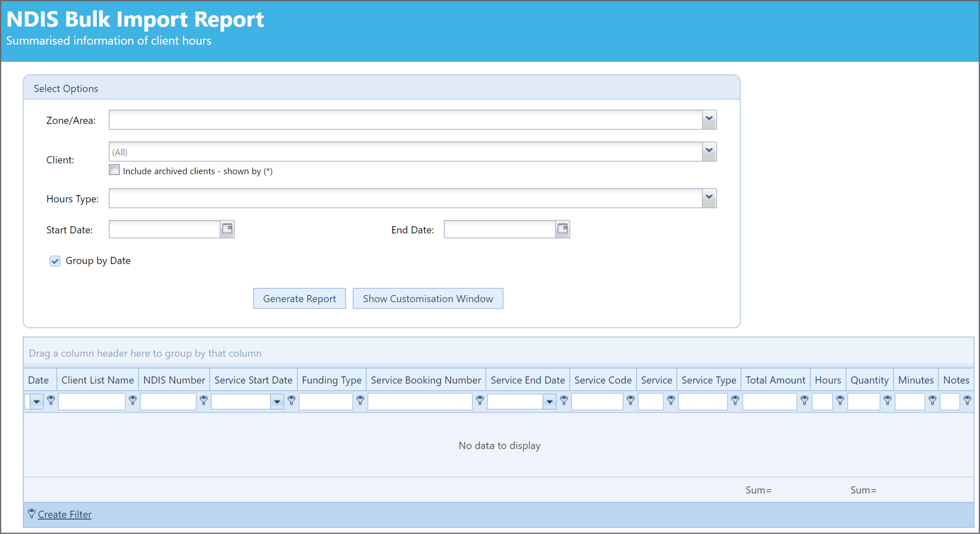
Task: Click the Hours column filter funnel icon
Action: pyautogui.click(x=840, y=400)
